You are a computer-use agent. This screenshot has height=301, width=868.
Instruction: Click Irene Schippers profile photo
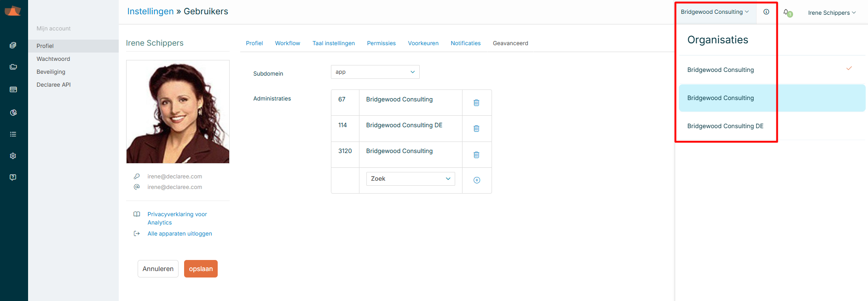click(178, 112)
